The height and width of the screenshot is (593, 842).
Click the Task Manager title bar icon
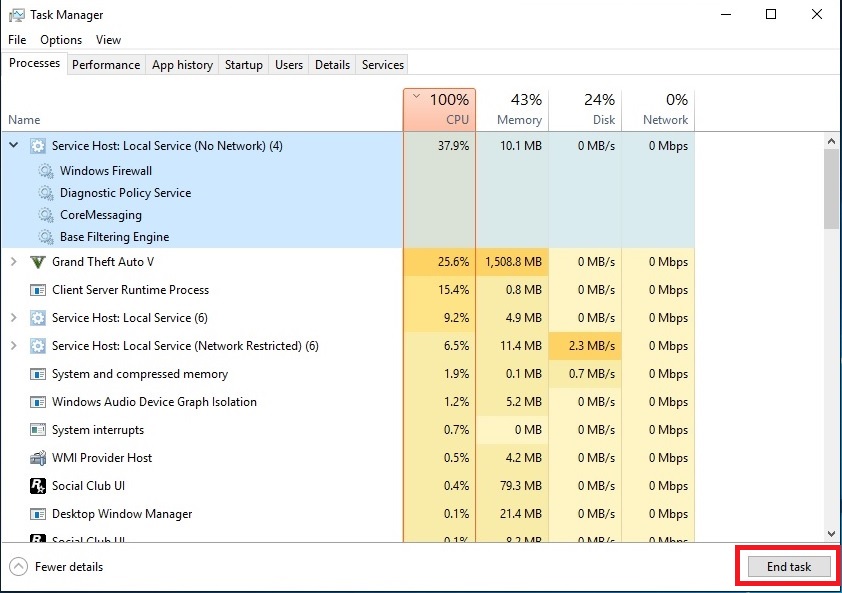[16, 15]
